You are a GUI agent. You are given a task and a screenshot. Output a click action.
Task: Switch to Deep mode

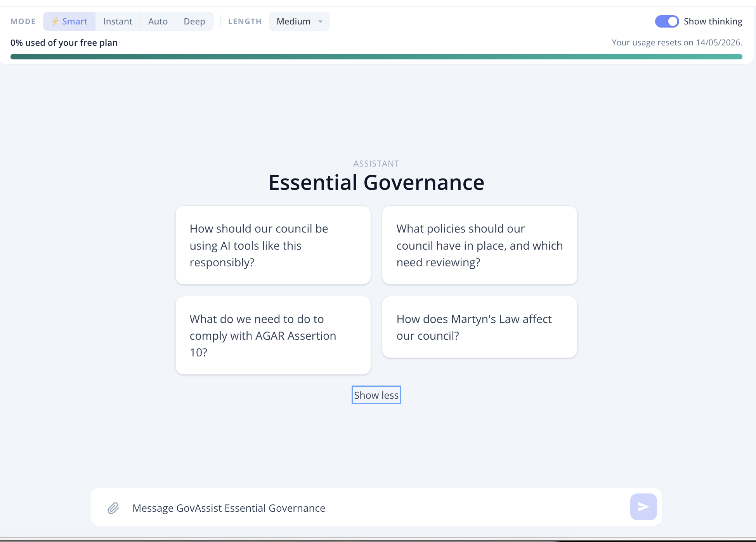194,21
